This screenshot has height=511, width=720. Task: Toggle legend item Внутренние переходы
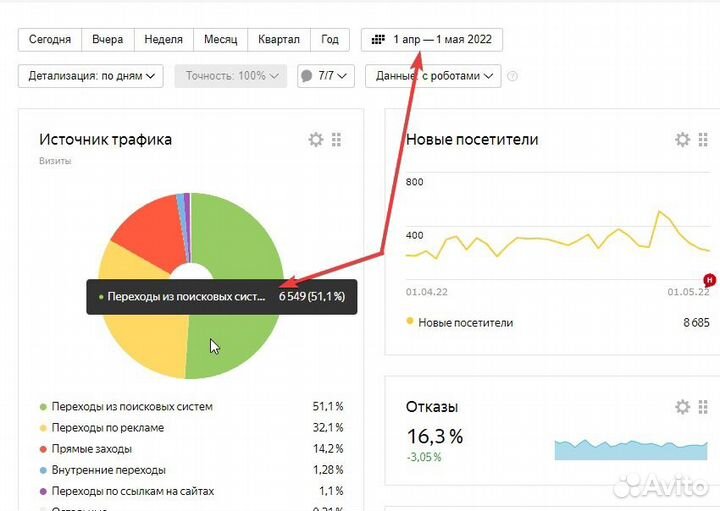pyautogui.click(x=103, y=470)
